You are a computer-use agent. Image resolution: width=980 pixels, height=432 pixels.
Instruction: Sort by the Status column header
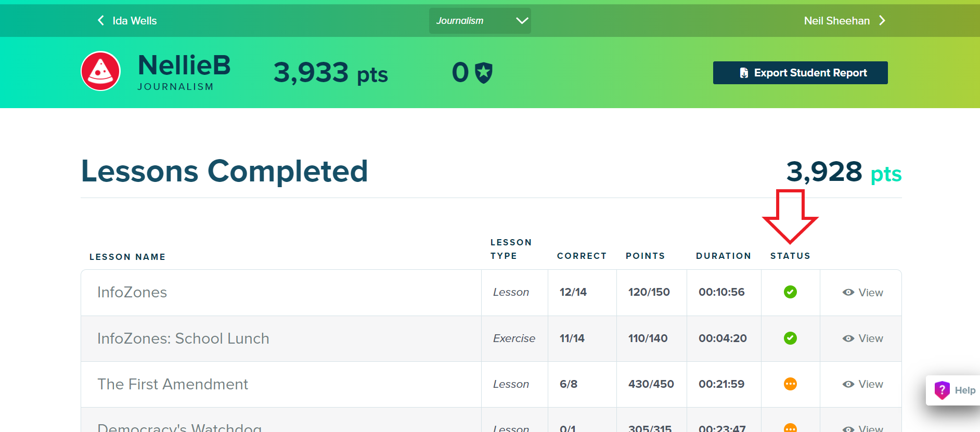790,256
